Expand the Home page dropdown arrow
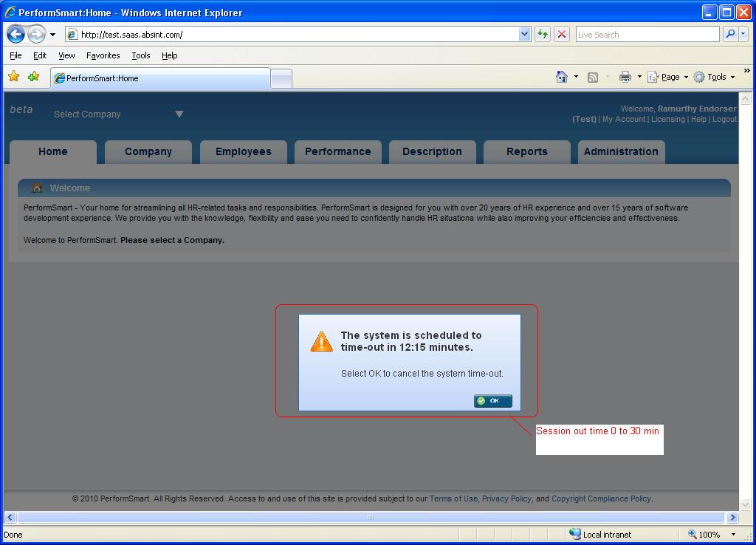This screenshot has width=756, height=545. click(x=576, y=77)
